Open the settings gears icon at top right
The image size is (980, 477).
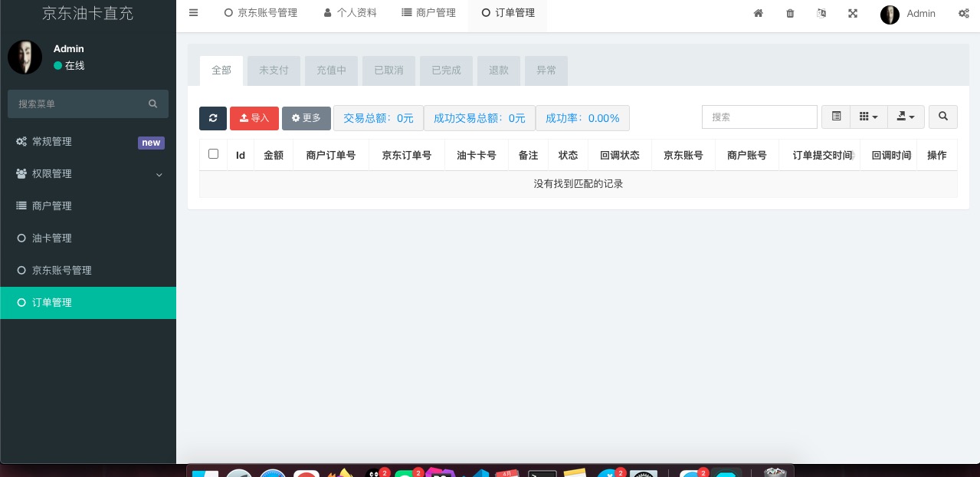pyautogui.click(x=963, y=13)
